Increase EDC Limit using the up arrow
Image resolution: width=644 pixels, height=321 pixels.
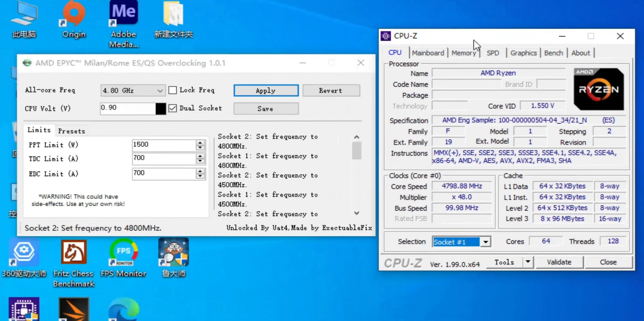tap(200, 171)
